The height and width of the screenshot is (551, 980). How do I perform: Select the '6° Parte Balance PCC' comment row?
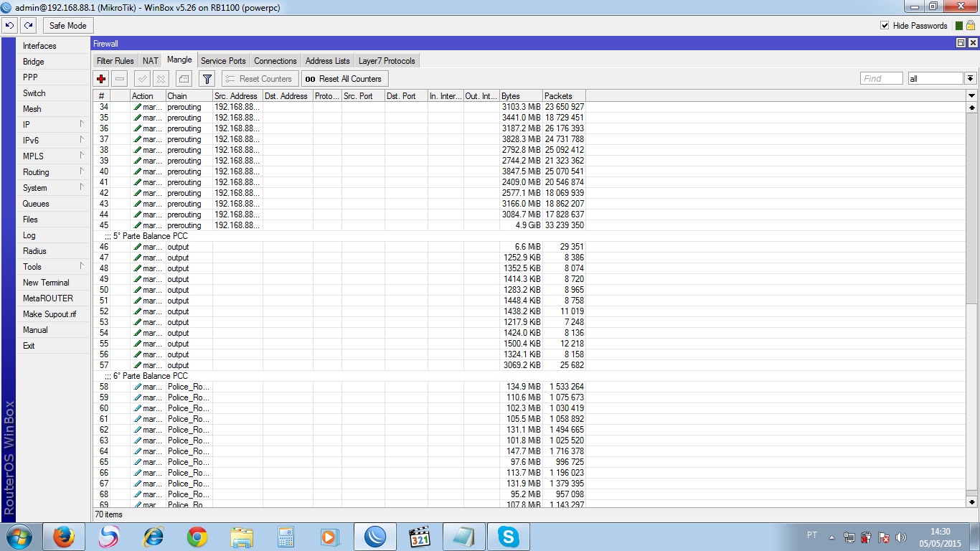coord(531,376)
